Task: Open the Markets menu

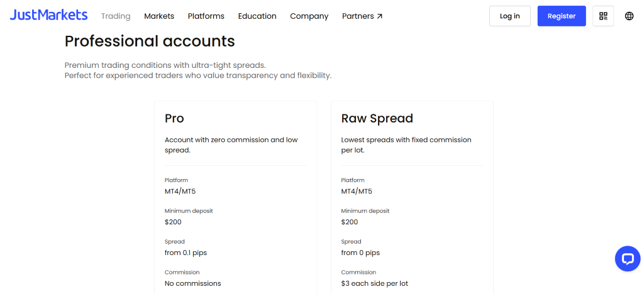Action: [159, 16]
